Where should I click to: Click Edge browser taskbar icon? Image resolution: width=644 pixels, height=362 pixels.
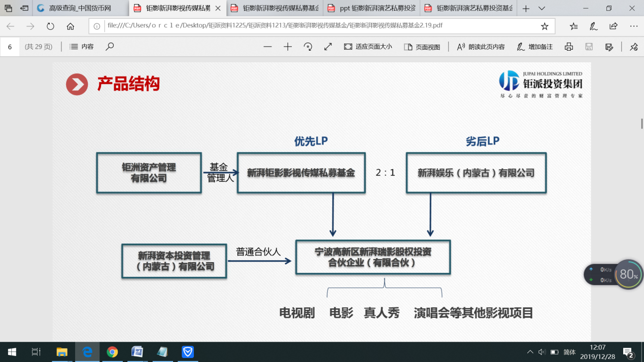click(87, 352)
